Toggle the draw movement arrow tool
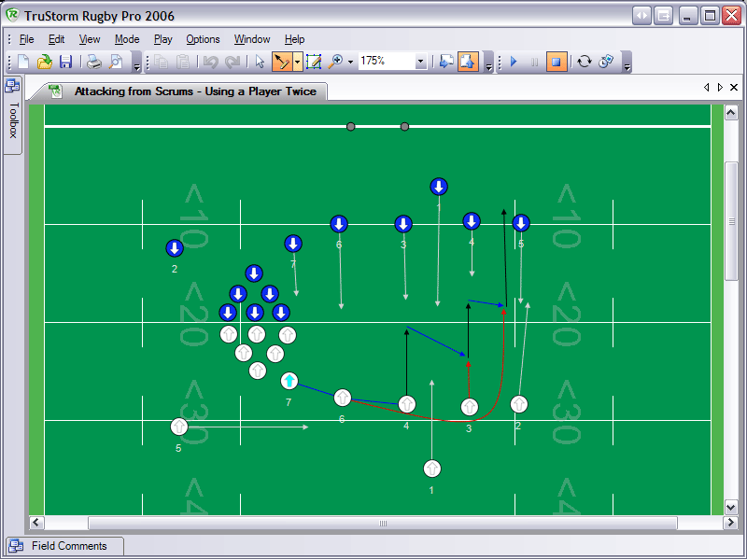This screenshot has height=560, width=747. pos(281,62)
